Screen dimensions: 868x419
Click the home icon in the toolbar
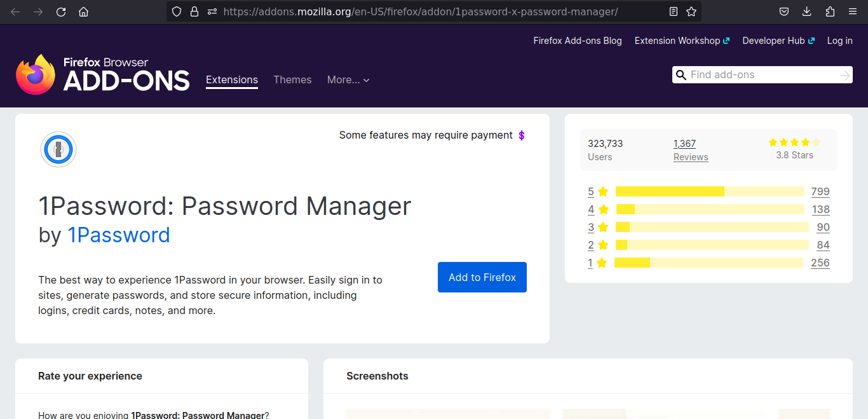83,11
